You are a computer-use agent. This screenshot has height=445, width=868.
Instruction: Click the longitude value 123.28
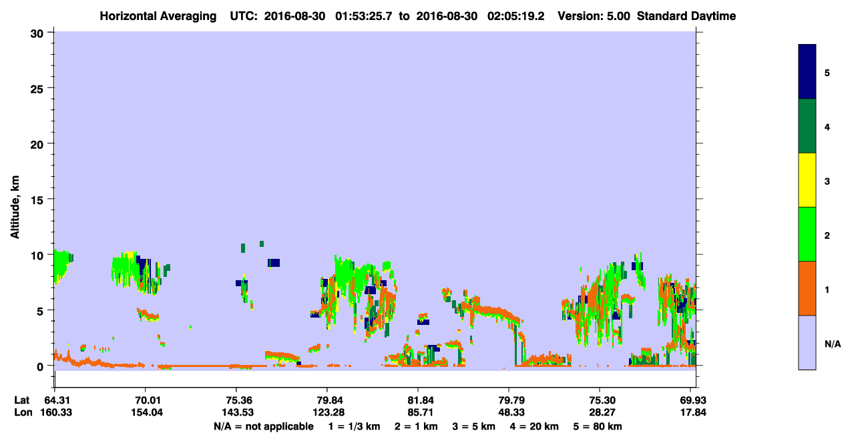[x=327, y=412]
